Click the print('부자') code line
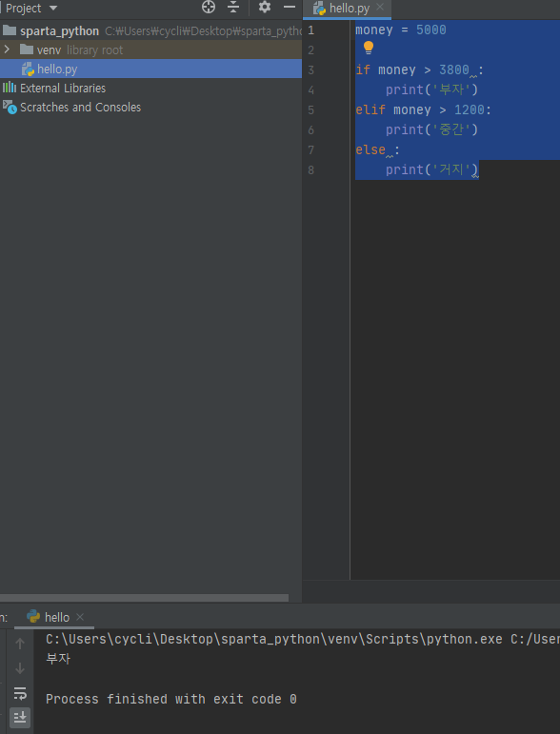Viewport: 560px width, 734px height. pos(431,89)
